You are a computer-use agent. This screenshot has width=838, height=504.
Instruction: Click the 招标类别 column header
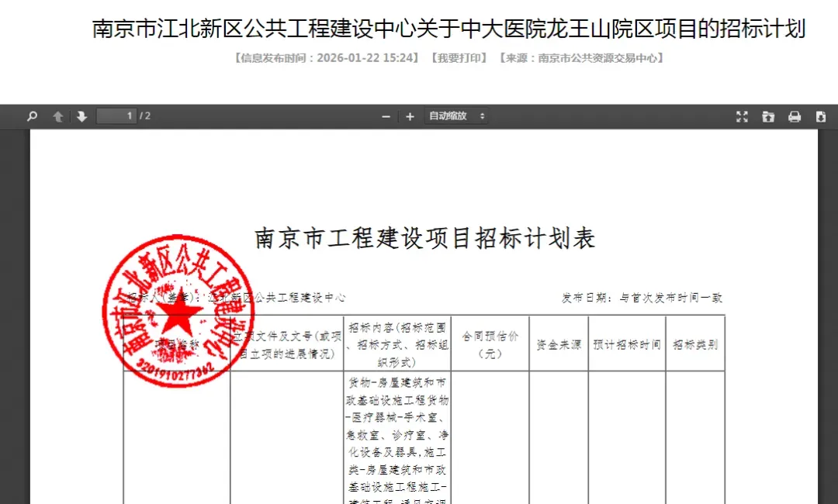click(x=695, y=344)
